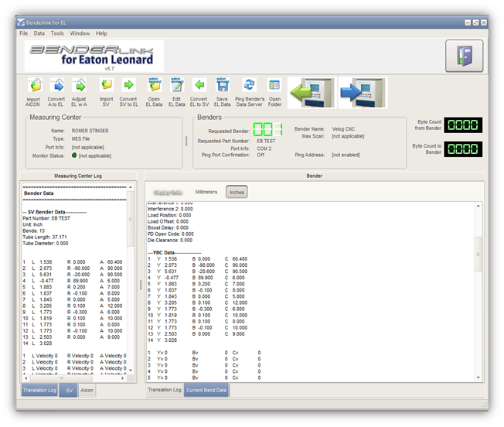504x427 pixels.
Task: Click the blue arrow send-to-bender image button
Action: pos(363,92)
